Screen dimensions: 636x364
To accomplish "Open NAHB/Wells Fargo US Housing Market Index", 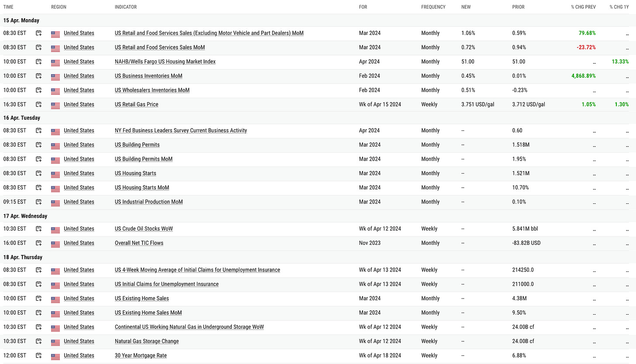I will point(165,62).
